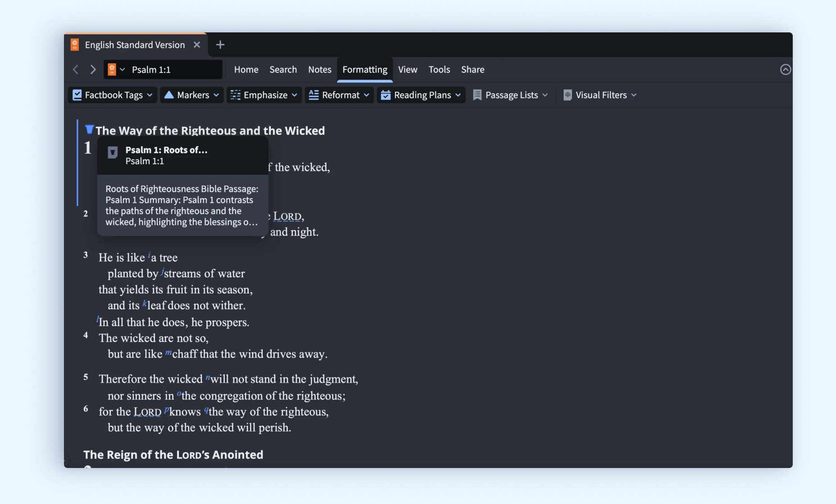The image size is (836, 504).
Task: Open a new tab with plus button
Action: click(220, 45)
